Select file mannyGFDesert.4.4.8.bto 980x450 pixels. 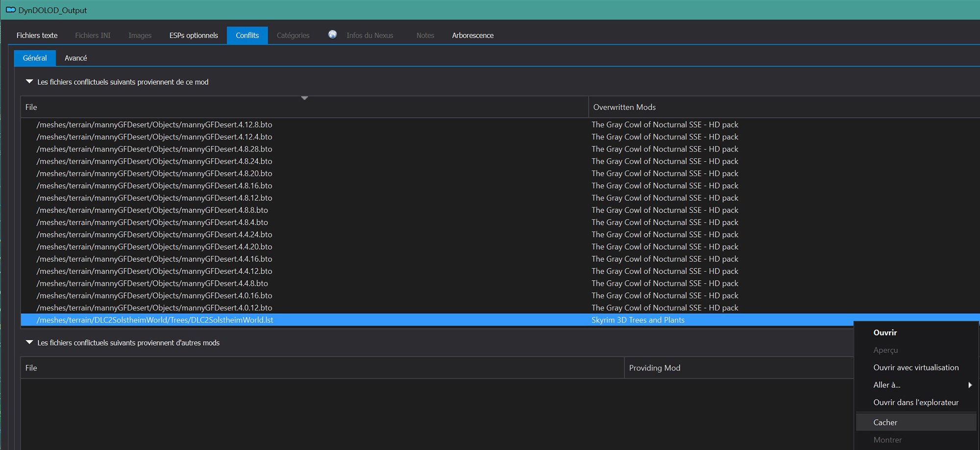click(152, 284)
